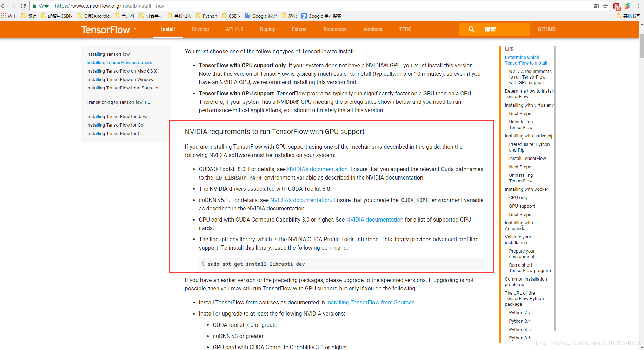
Task: Click the red extension icon with badge
Action: (x=617, y=6)
